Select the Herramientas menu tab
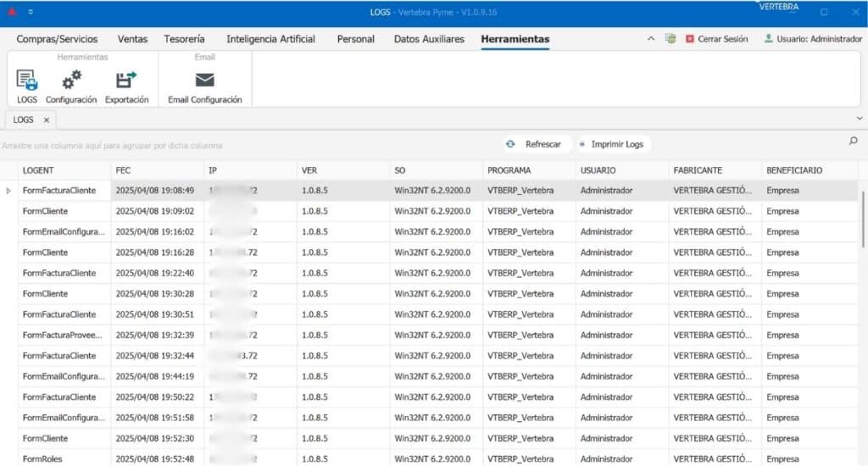The height and width of the screenshot is (466, 868). tap(515, 39)
